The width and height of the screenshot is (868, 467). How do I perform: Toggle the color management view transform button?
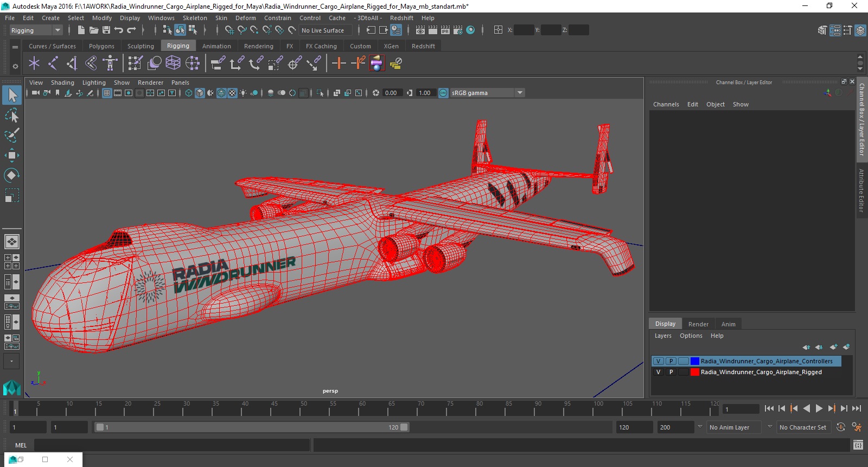pyautogui.click(x=443, y=93)
